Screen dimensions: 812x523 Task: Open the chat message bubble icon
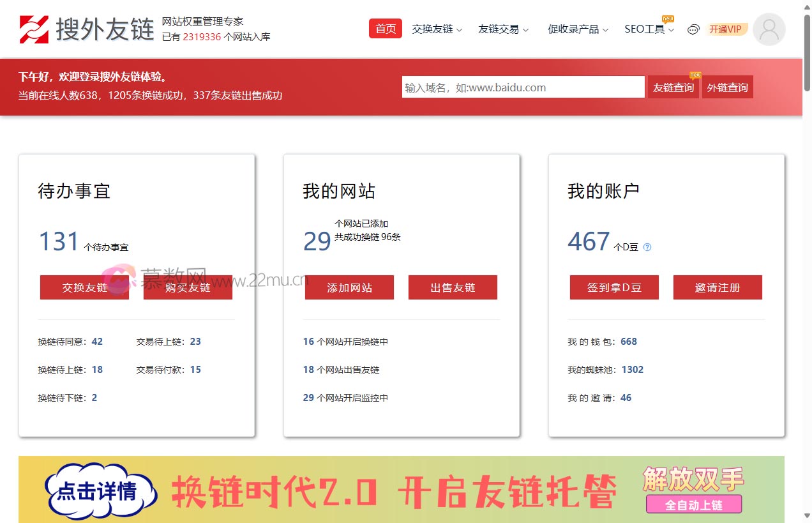(x=693, y=29)
